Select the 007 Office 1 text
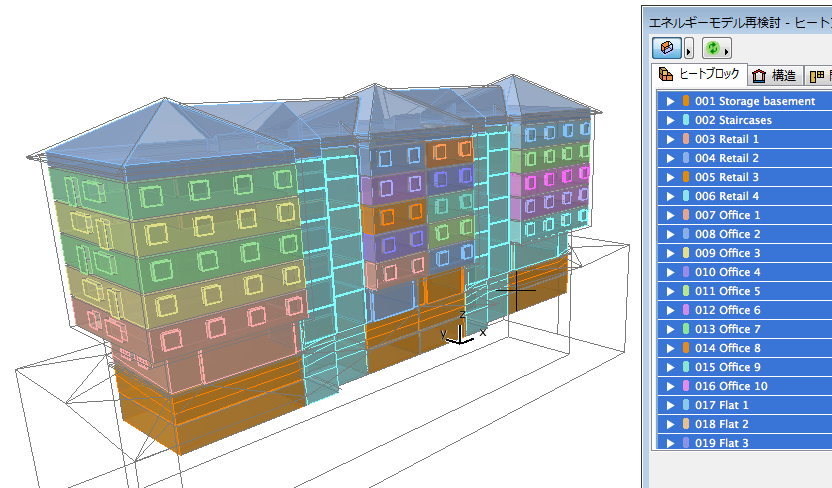The image size is (832, 488). [x=727, y=215]
